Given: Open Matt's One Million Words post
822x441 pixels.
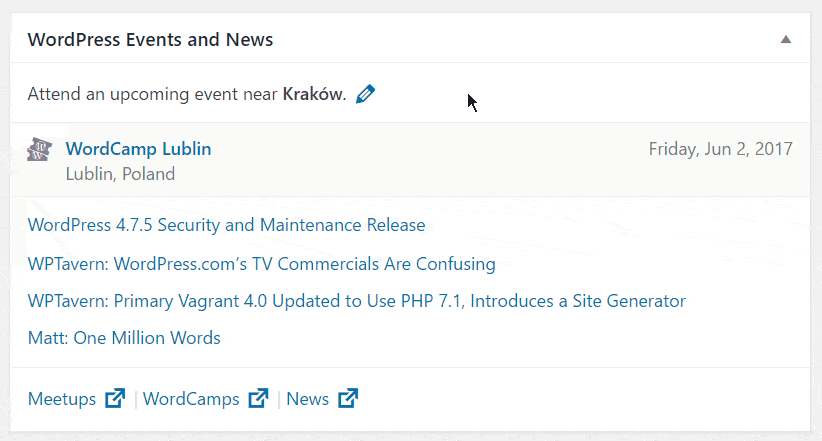Looking at the screenshot, I should coord(124,338).
